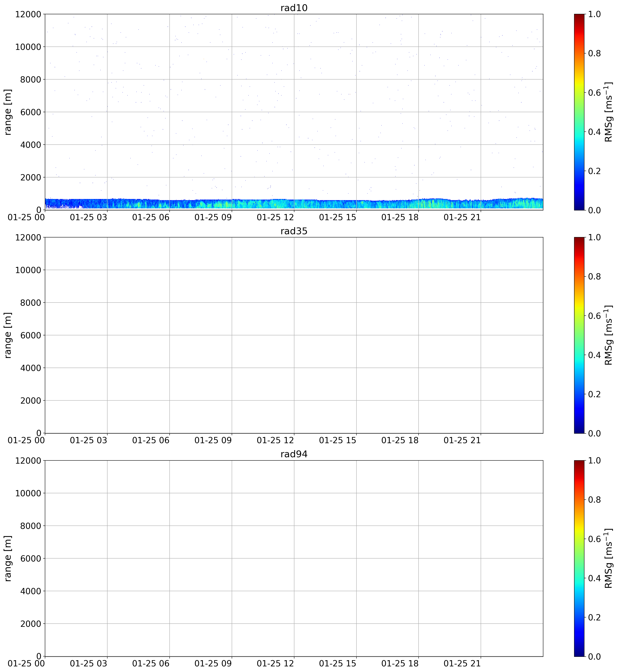Click the 0.0 tick on rad35 colorbar
This screenshot has width=618, height=672.
[x=595, y=433]
